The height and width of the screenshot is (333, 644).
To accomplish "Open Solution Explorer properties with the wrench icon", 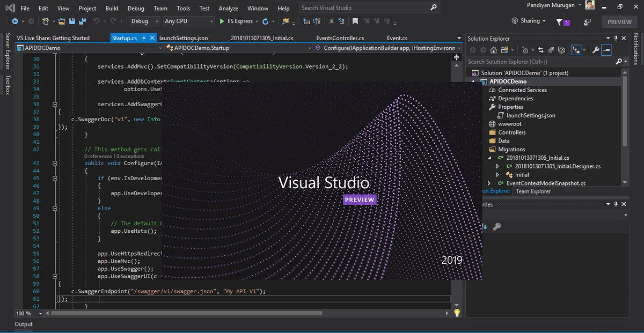I will coord(596,50).
